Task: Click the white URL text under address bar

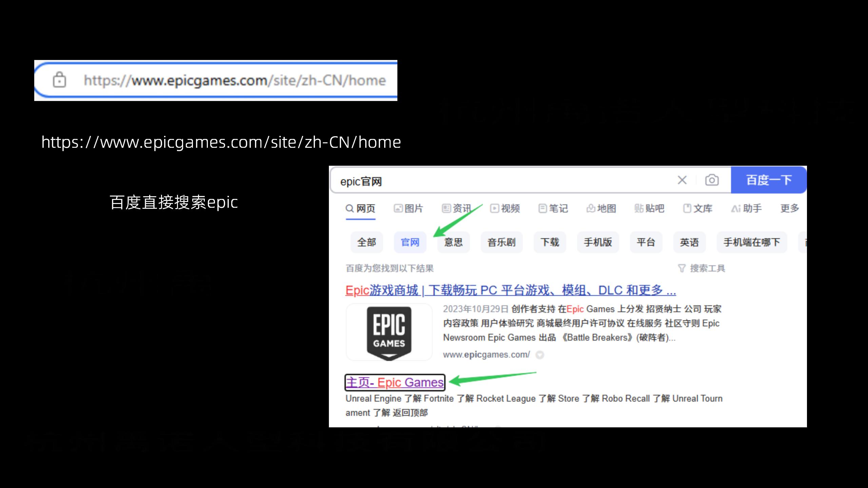Action: 221,142
